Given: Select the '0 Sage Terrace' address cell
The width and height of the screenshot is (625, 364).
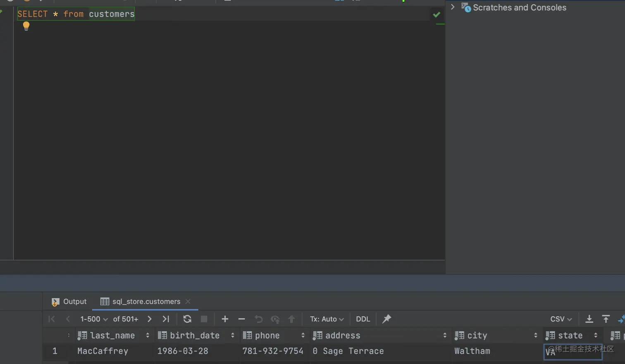Looking at the screenshot, I should [x=348, y=351].
